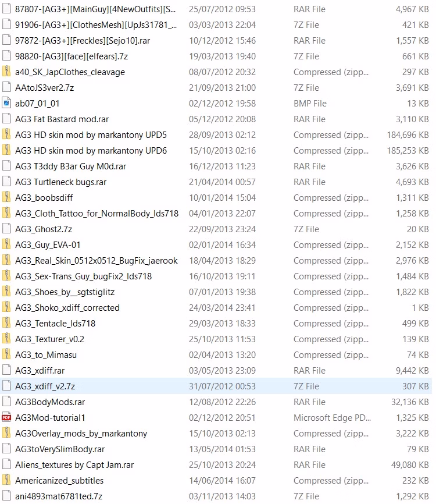Click the file icon for AG3BodyMods.rar
Image resolution: width=436 pixels, height=504 pixels.
(x=7, y=402)
